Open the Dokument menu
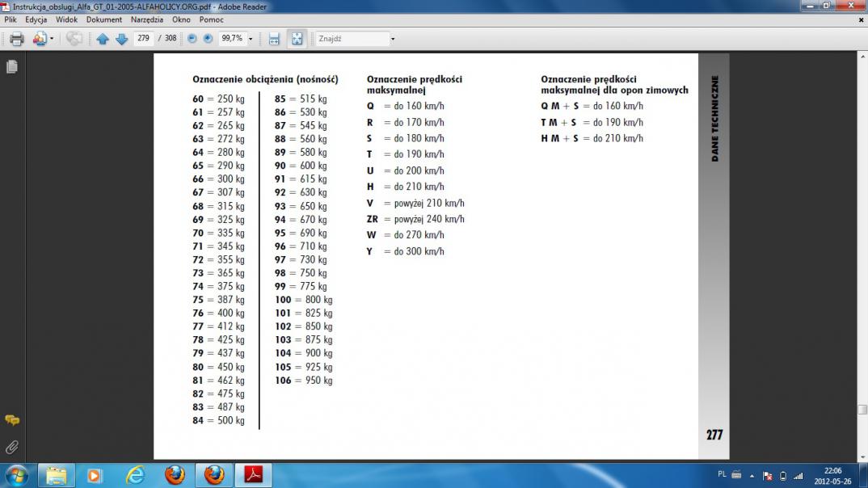 tap(104, 19)
